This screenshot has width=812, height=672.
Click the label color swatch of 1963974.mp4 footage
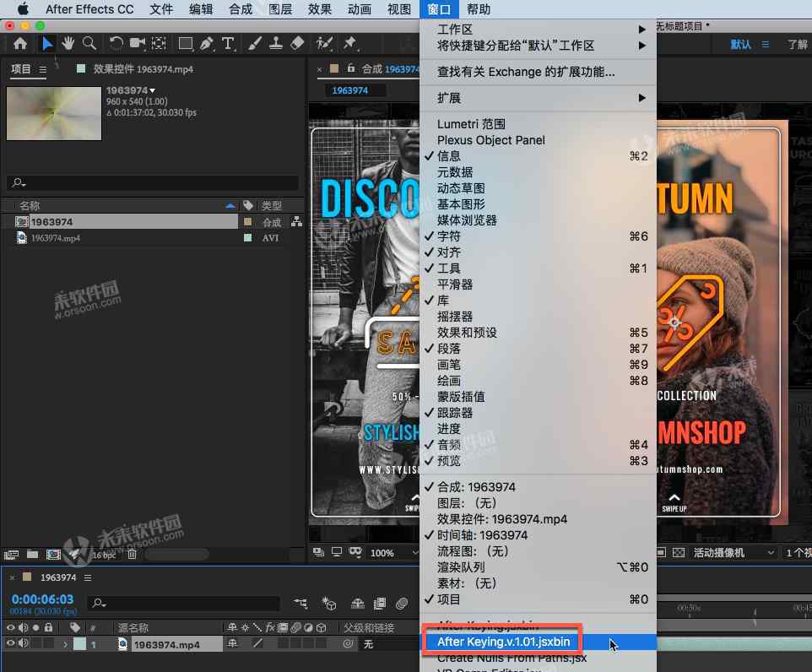(247, 238)
